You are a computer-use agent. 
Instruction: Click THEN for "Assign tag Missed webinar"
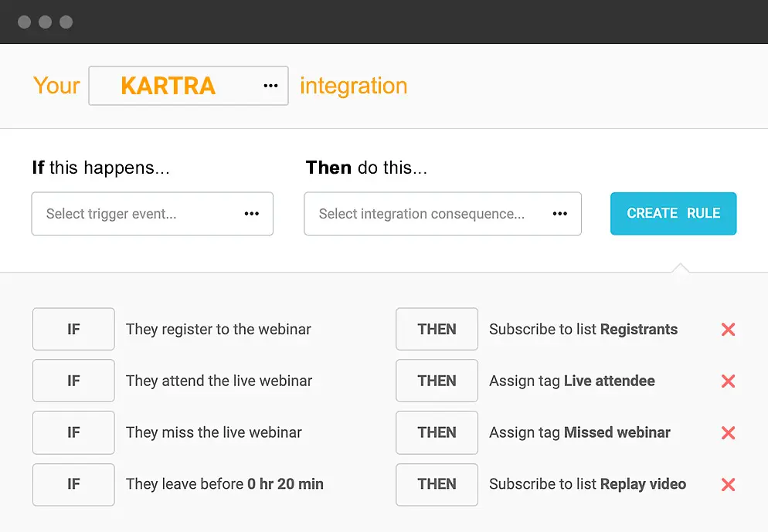coord(437,432)
